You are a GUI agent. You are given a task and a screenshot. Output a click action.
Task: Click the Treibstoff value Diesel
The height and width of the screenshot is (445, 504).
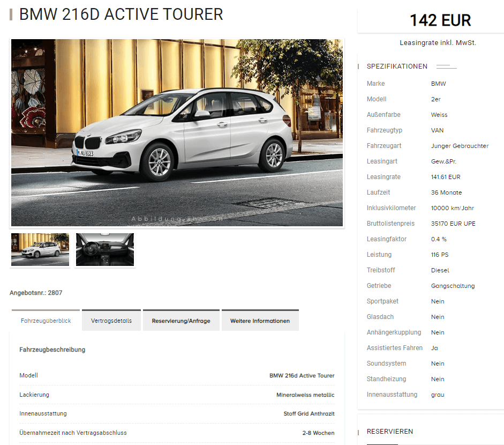(440, 270)
